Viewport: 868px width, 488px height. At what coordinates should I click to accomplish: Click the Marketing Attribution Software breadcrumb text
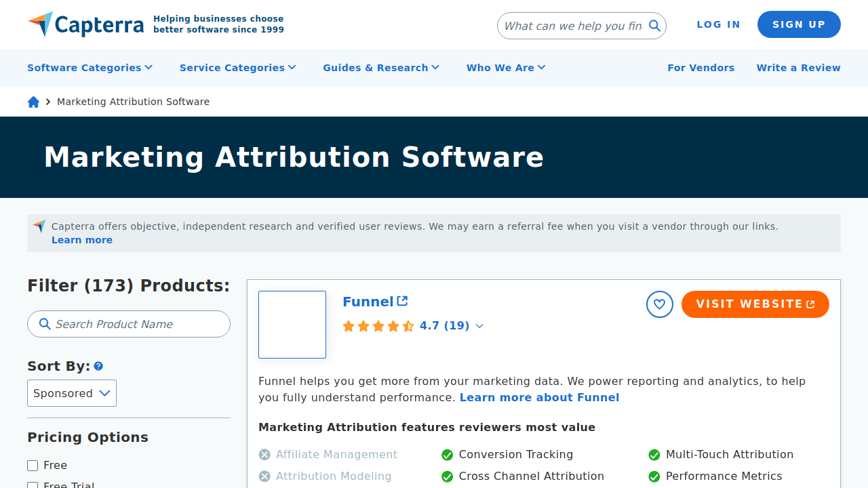click(134, 102)
